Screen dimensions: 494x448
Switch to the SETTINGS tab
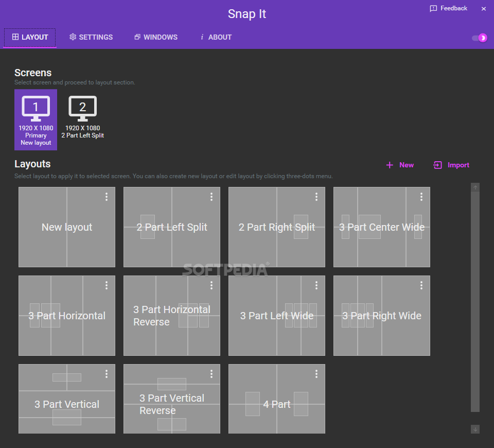(x=91, y=37)
